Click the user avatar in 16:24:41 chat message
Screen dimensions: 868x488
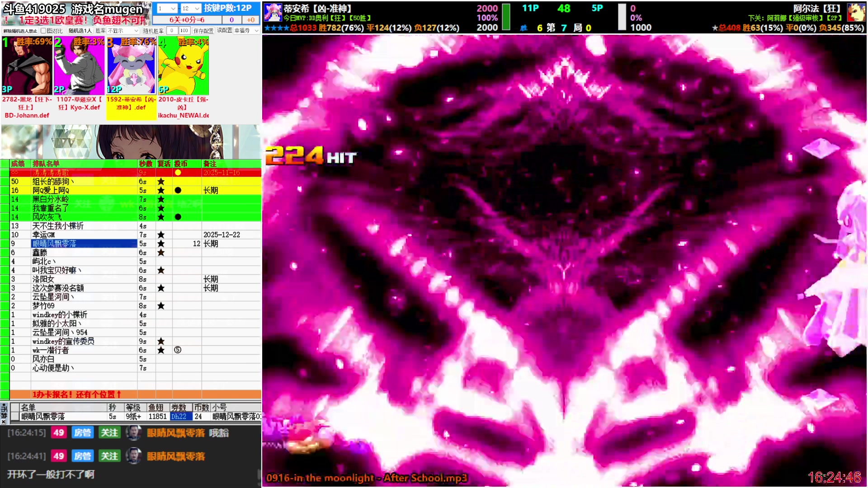(133, 456)
